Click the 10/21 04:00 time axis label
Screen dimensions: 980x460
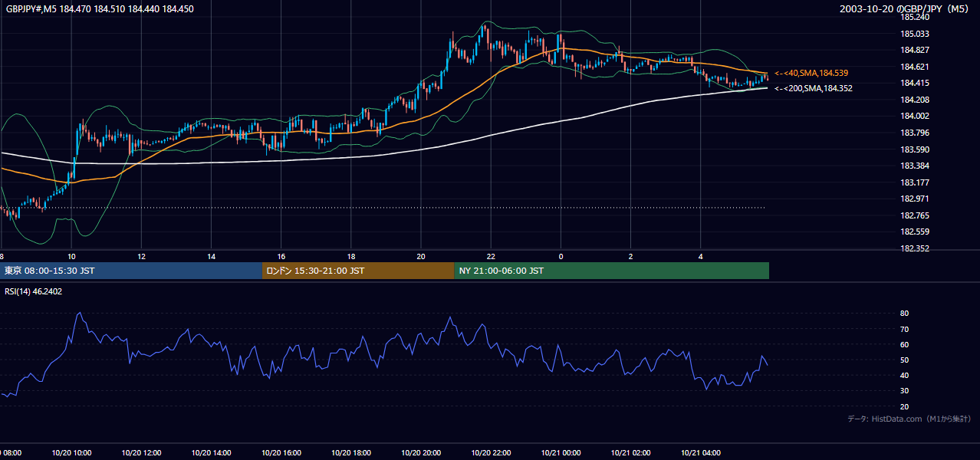point(701,453)
